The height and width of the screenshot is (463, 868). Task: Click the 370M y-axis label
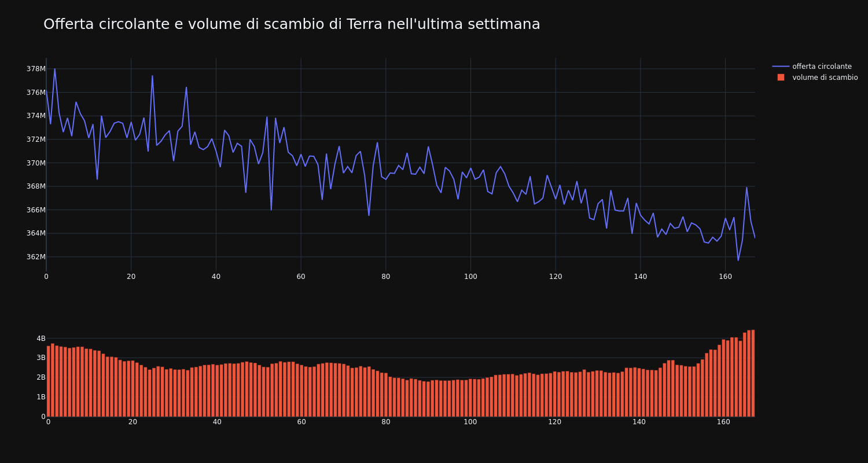(x=36, y=163)
